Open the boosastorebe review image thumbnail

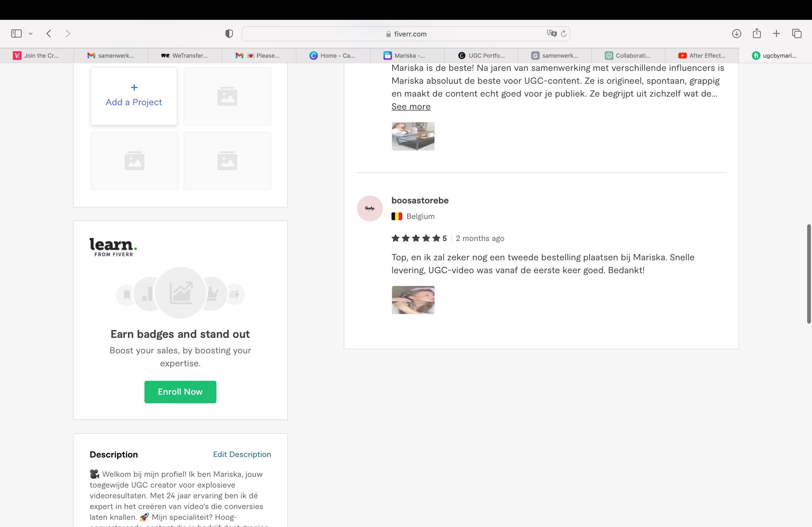tap(413, 300)
